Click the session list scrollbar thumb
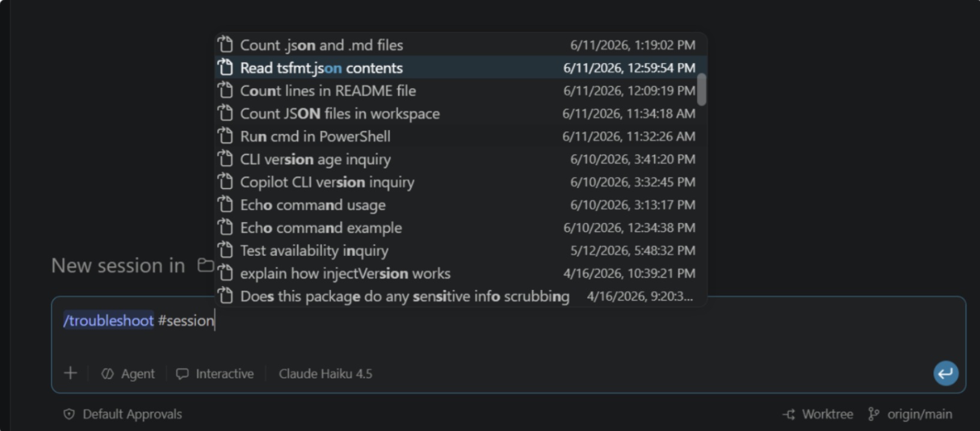 [702, 89]
